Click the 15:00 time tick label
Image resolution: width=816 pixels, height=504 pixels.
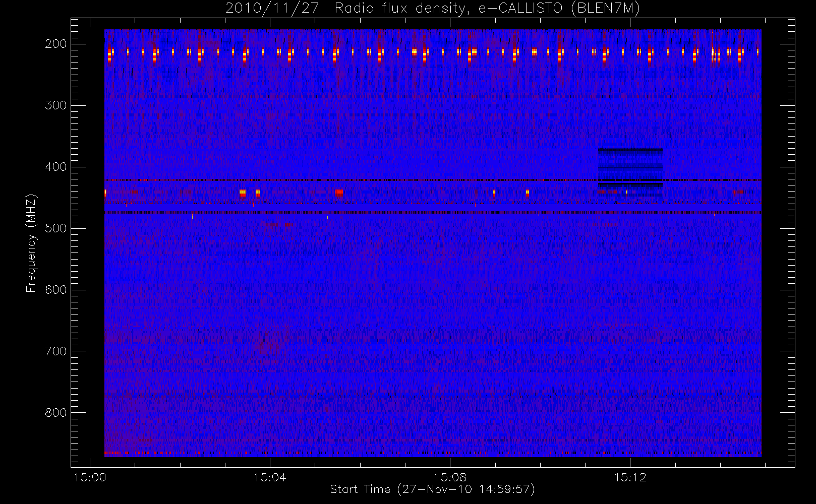(90, 477)
